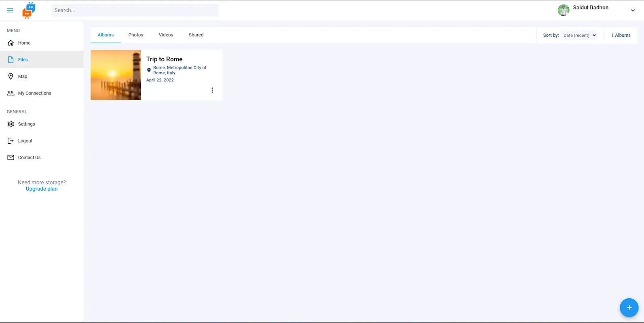Switch to the Albums tab

coord(106,35)
